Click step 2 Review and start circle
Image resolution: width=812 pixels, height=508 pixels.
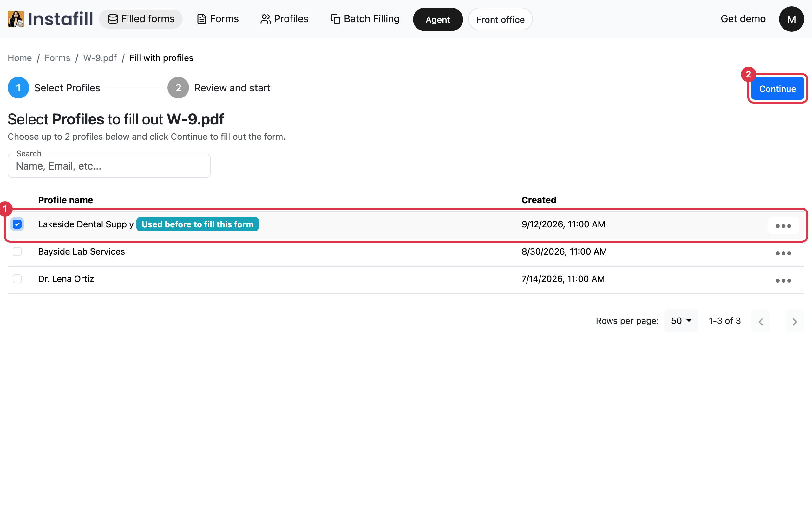[x=178, y=88]
